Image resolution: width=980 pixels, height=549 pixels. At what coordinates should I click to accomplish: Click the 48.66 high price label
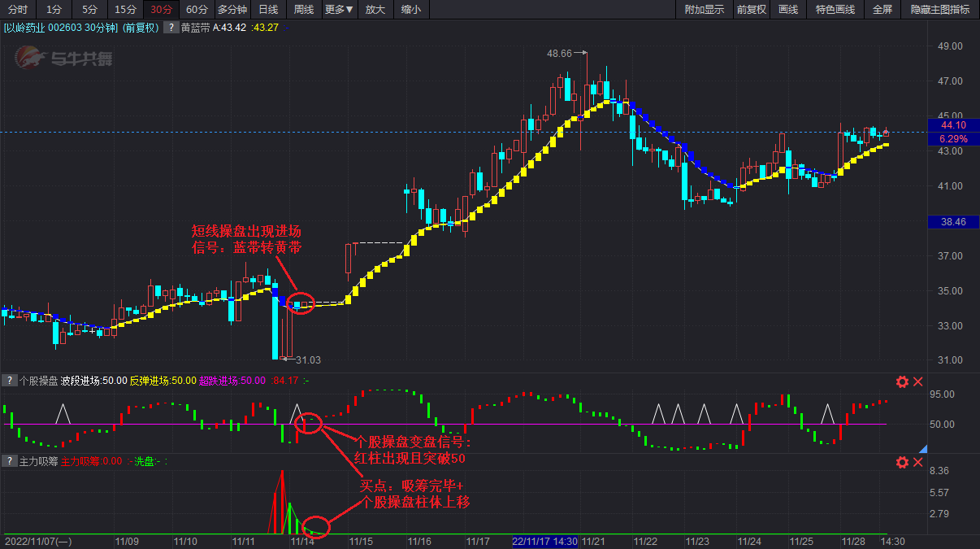tap(559, 53)
